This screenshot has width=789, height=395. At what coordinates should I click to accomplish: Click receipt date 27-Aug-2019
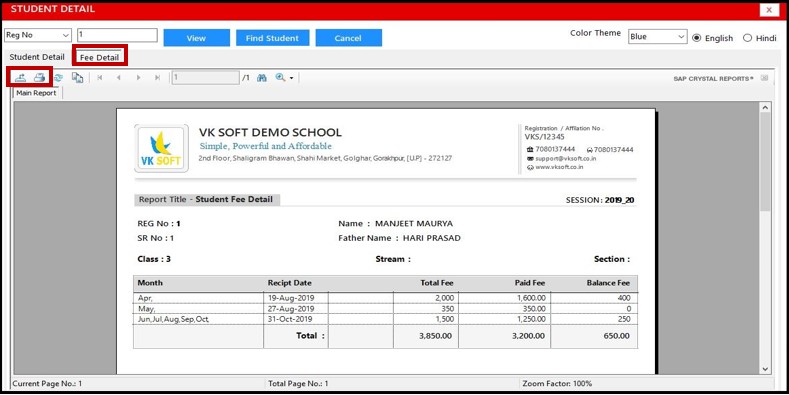[x=290, y=308]
